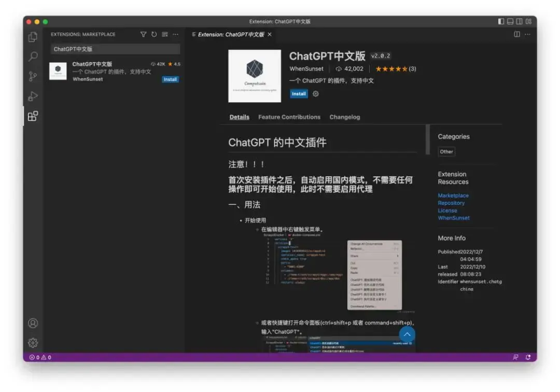Open feedback icon in status bar

click(x=516, y=357)
